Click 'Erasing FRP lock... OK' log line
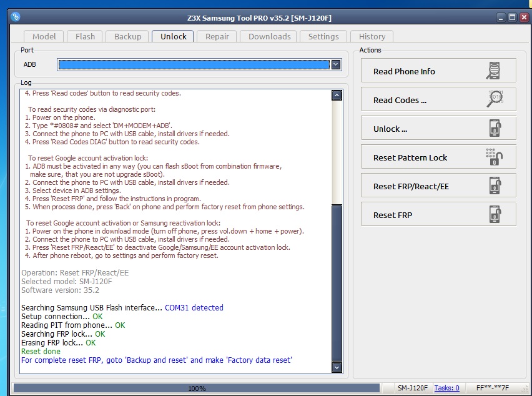Screen dimensions: 532x396 pyautogui.click(x=58, y=343)
